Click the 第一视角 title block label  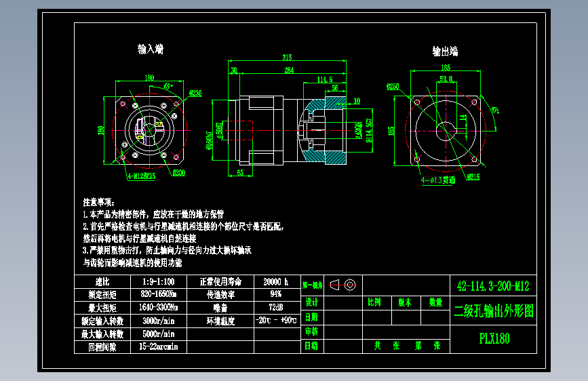click(313, 285)
